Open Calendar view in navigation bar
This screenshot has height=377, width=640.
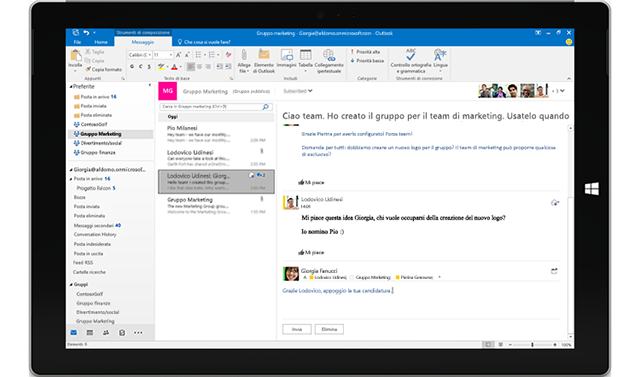90,333
